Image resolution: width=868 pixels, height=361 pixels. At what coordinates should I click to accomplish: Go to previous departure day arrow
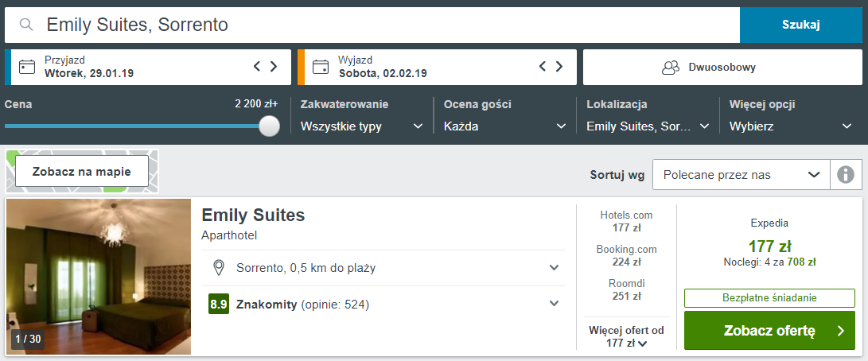(x=543, y=67)
